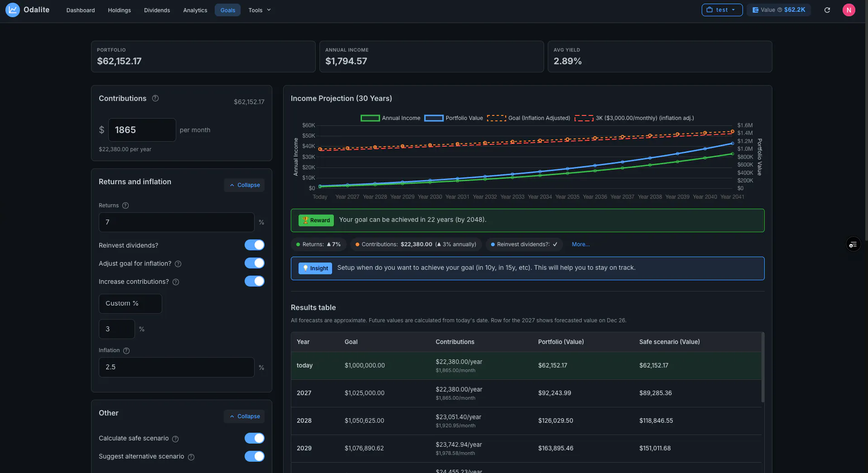Click the $89,285.36 safe scenario cell
Viewport: 868px width, 473px height.
coord(656,393)
